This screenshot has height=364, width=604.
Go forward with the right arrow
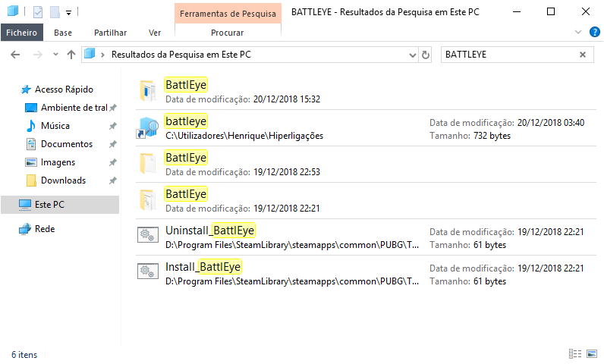[x=37, y=55]
